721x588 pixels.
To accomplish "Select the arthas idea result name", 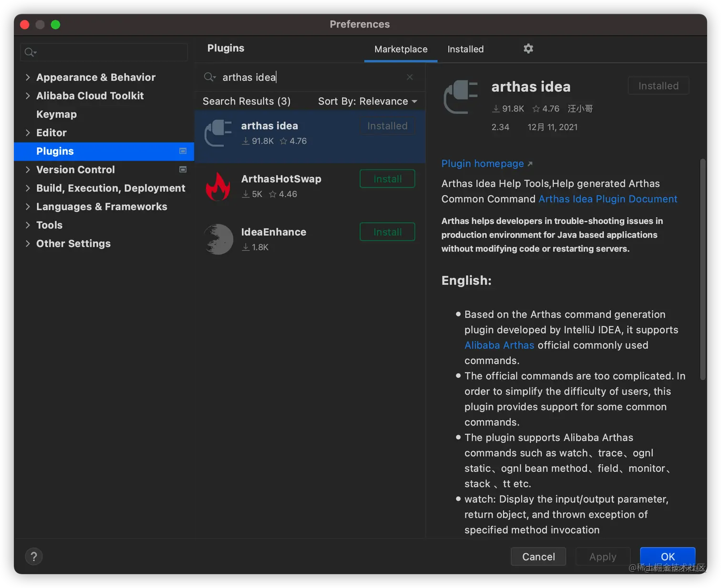I will [x=269, y=126].
